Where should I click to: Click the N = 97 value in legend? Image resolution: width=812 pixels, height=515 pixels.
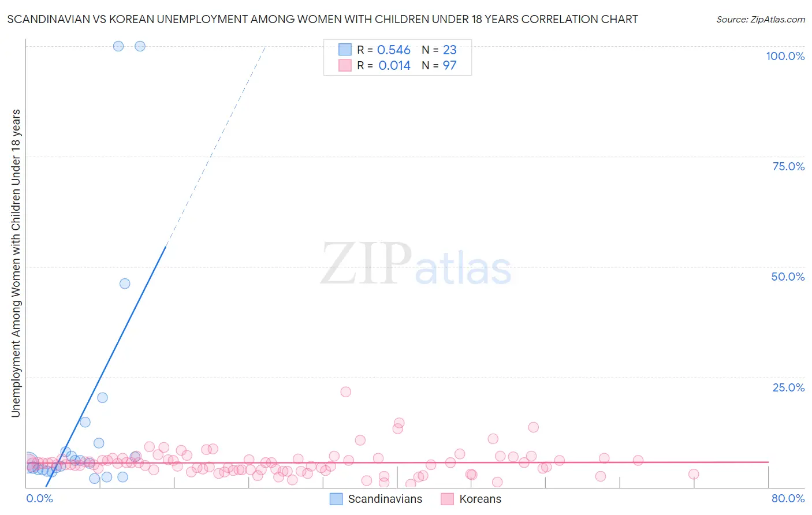point(439,65)
